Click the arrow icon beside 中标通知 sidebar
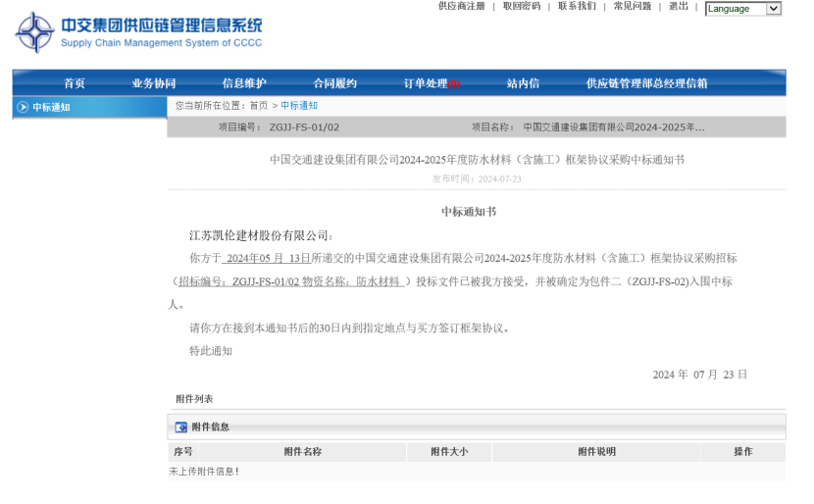This screenshot has width=814, height=504. (23, 107)
